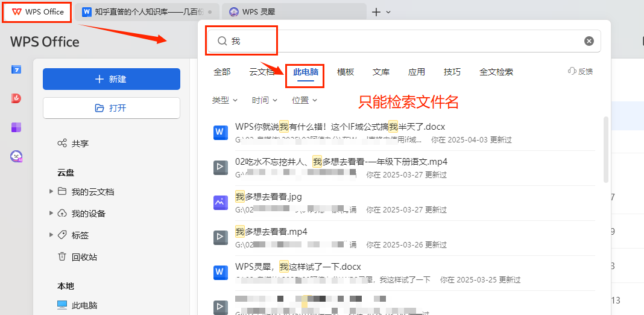Screen dimensions: 644x315
Task: Open 此电脑 under 本地
Action: click(x=84, y=305)
